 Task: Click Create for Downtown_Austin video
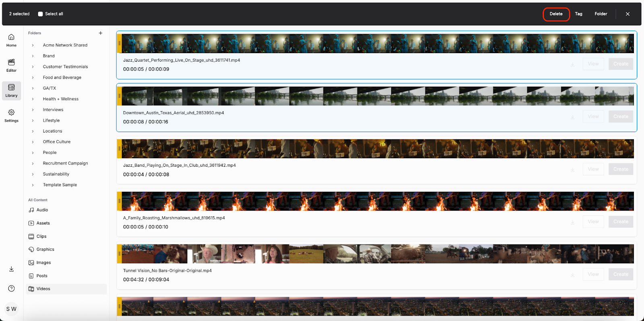point(621,116)
